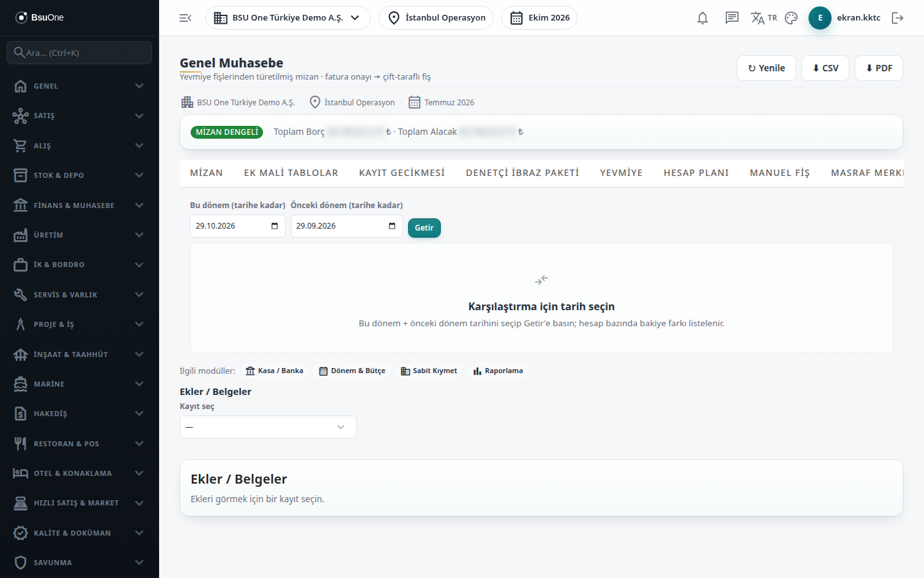Click the Önceki dönem date field 29.09.2026
The height and width of the screenshot is (578, 924).
click(x=346, y=226)
